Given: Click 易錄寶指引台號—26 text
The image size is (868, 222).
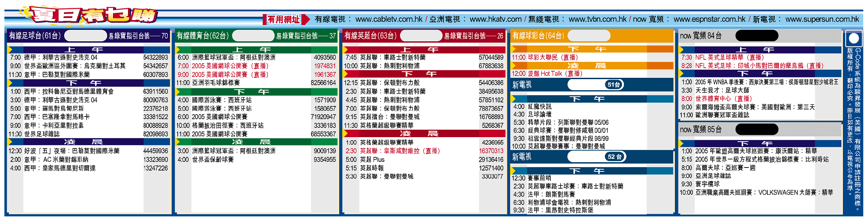Looking at the screenshot, I should [473, 36].
